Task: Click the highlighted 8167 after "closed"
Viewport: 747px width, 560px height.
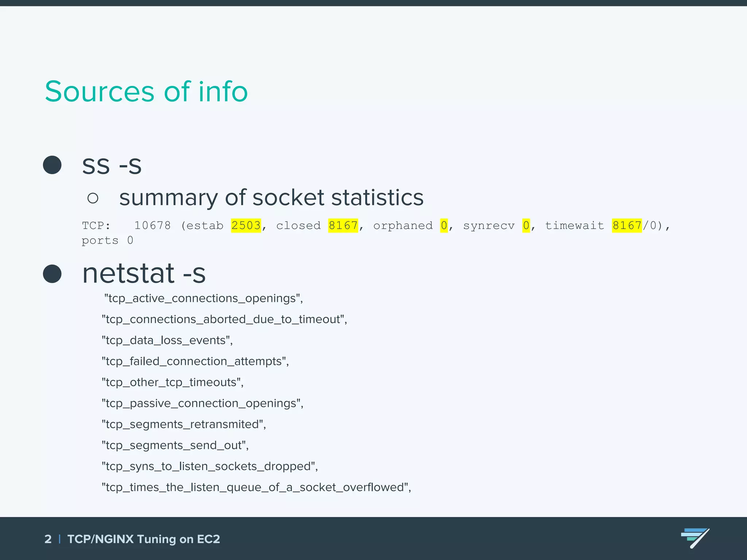Action: tap(343, 225)
